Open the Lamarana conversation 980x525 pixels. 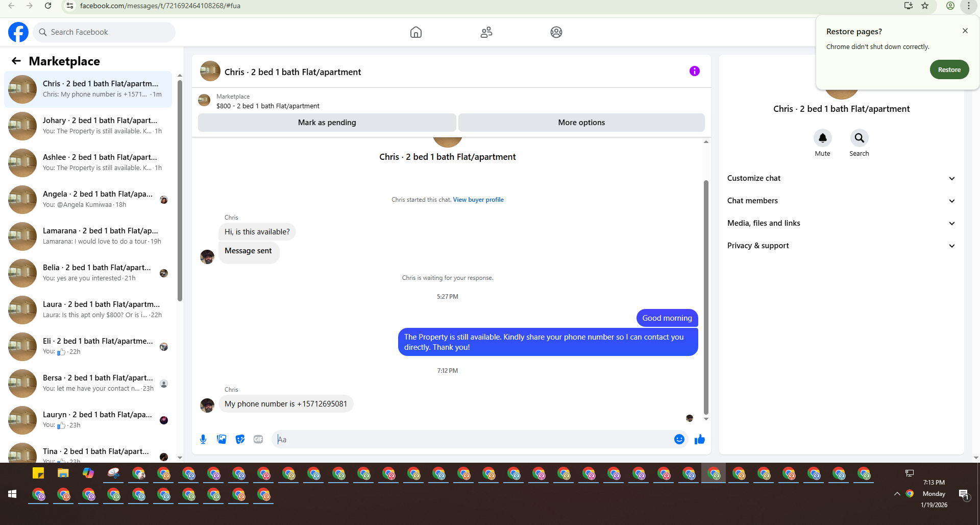pyautogui.click(x=88, y=236)
